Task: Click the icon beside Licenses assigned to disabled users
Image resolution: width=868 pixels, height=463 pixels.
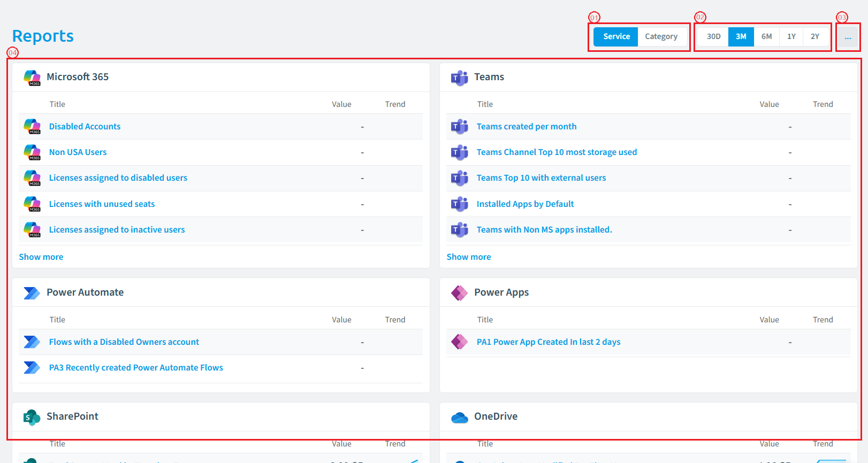Action: click(32, 178)
